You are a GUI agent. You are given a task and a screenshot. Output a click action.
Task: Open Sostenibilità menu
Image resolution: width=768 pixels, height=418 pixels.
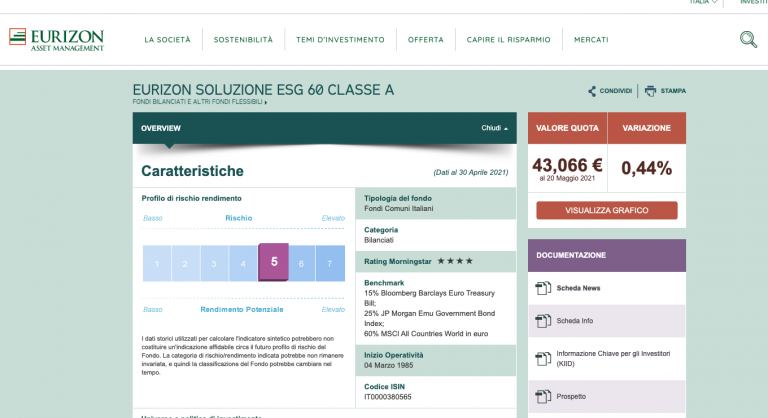pyautogui.click(x=243, y=40)
